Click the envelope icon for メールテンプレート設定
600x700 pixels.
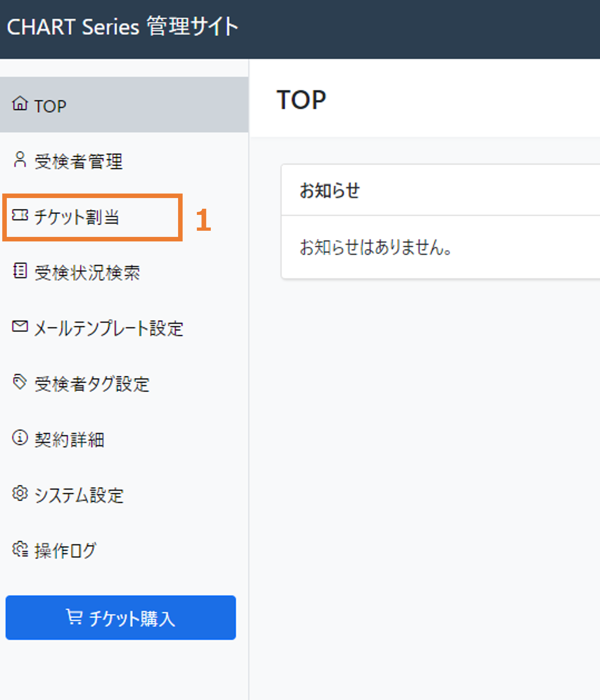pos(20,326)
